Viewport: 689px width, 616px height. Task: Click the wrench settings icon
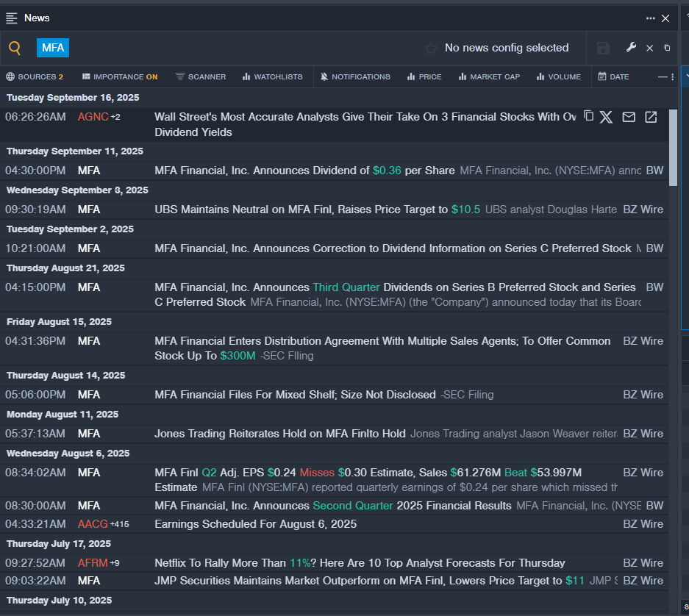click(x=631, y=48)
